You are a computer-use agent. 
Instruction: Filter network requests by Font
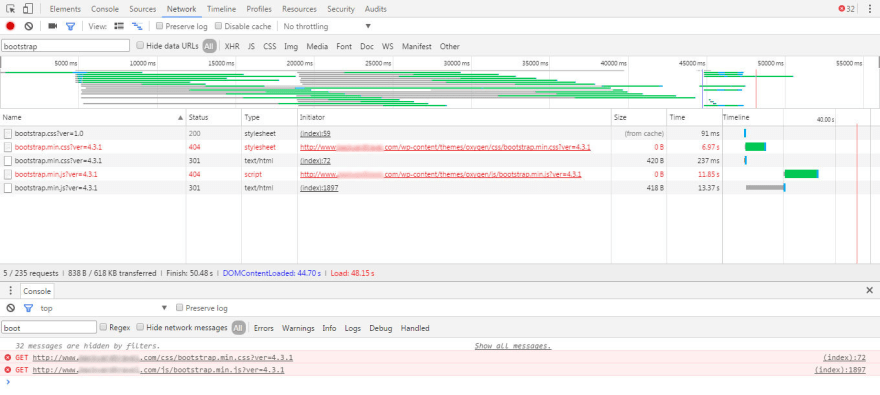click(x=344, y=47)
